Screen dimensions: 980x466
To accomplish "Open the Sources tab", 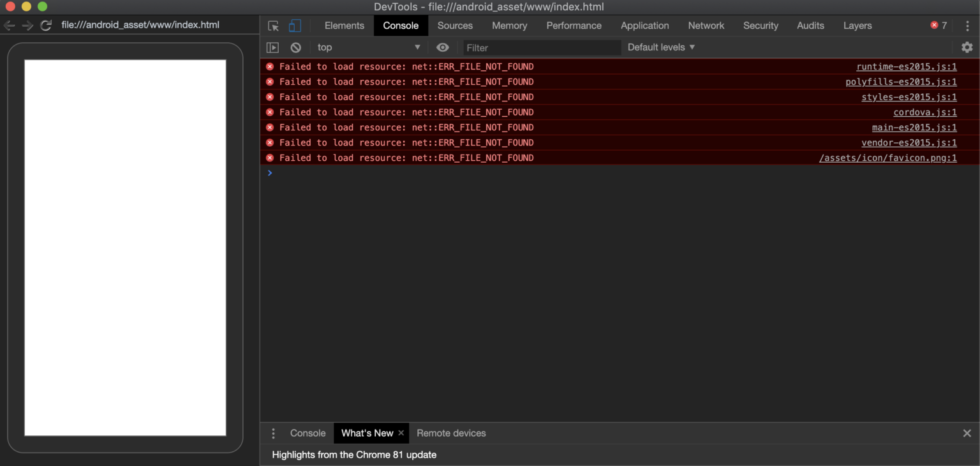I will click(455, 26).
